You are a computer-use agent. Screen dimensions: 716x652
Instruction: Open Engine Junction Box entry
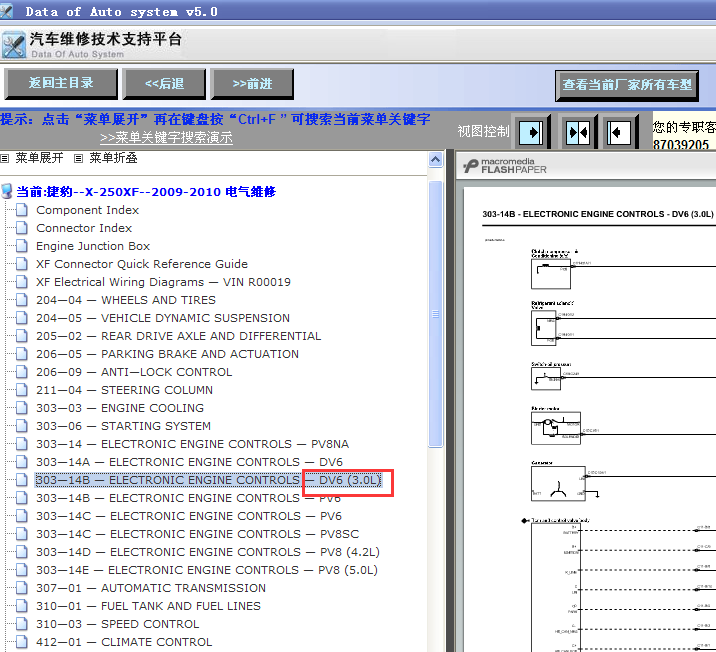tap(93, 246)
